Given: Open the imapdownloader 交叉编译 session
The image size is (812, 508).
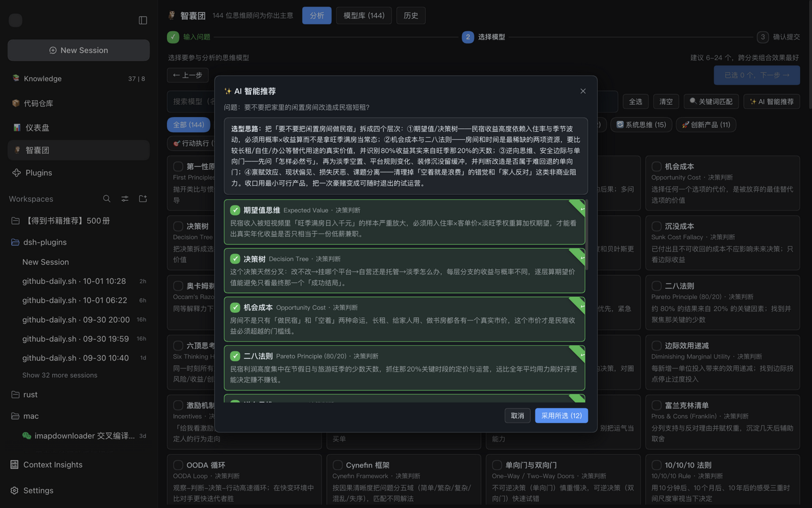Looking at the screenshot, I should 84,436.
